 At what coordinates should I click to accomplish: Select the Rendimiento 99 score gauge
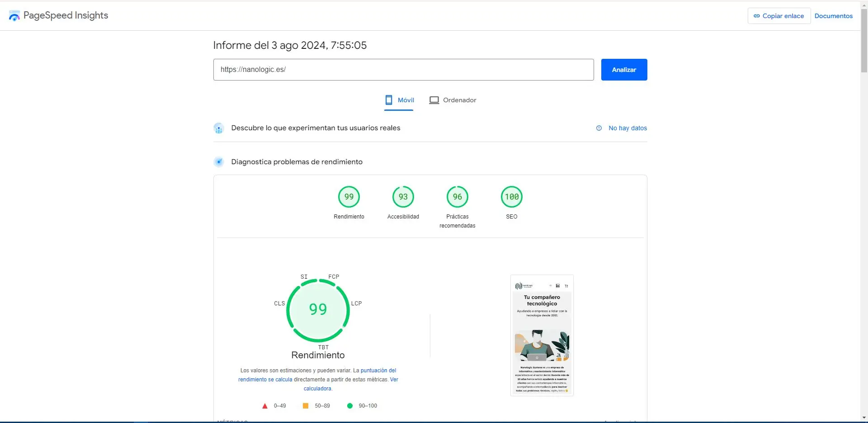point(349,197)
